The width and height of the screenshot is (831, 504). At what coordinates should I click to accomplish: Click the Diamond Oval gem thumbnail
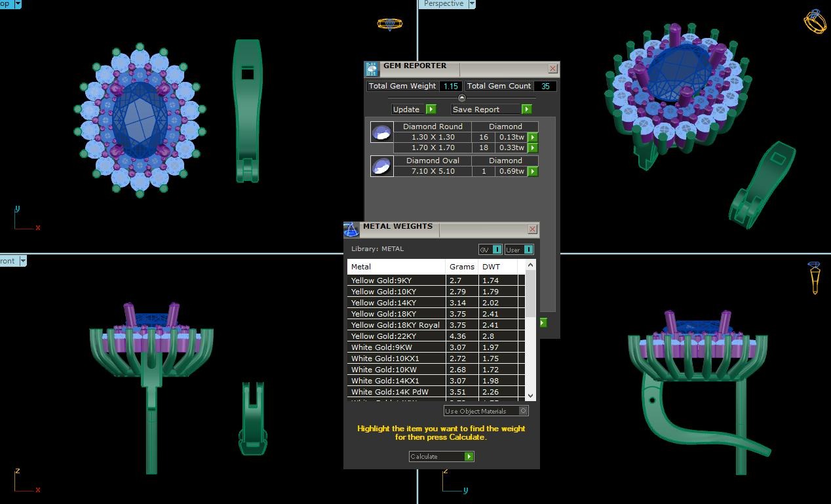pos(381,166)
